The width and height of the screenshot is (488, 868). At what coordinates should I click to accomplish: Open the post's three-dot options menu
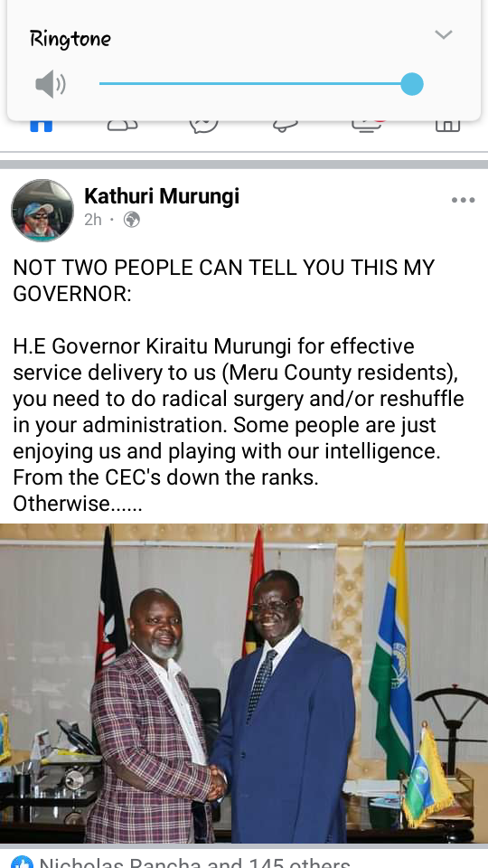coord(463,201)
